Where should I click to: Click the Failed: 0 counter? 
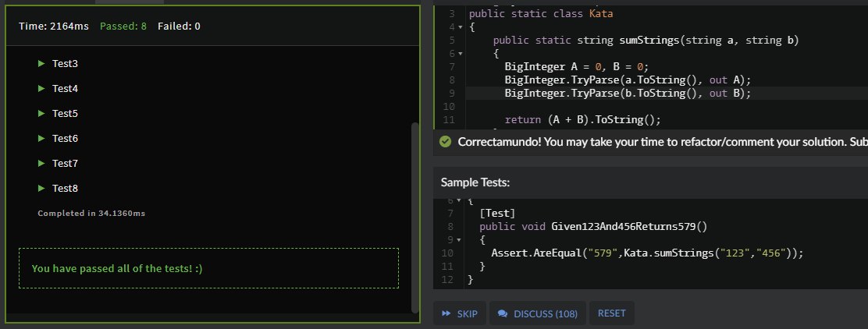pyautogui.click(x=179, y=26)
